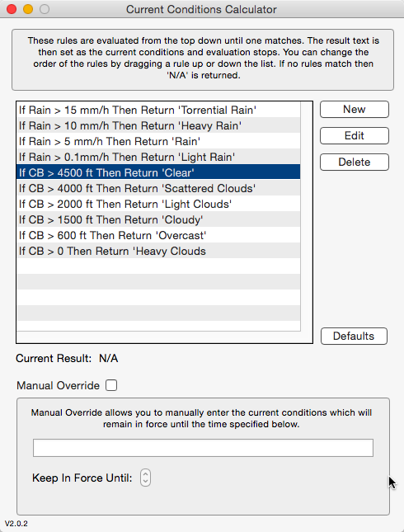Viewport: 404px width, 532px height.
Task: Minimize the calculator window with yellow button
Action: point(28,9)
